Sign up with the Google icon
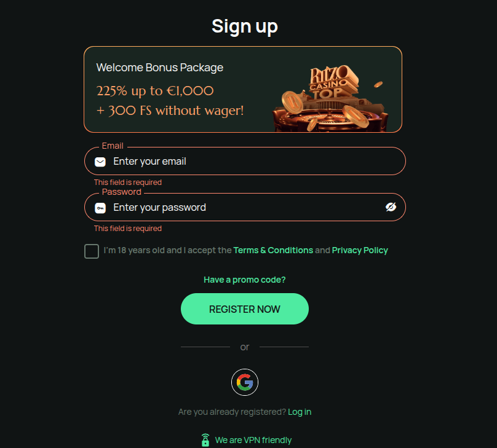This screenshot has width=497, height=448. (x=245, y=382)
